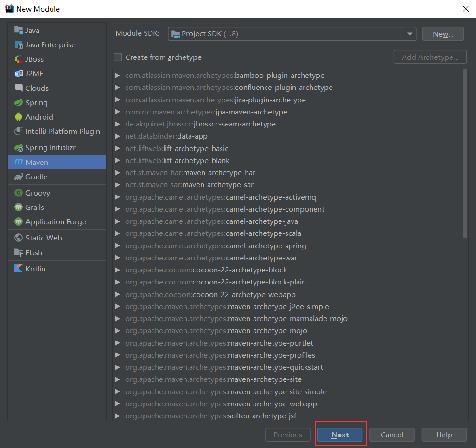Expand jira-plugin-archetype entry
Screen dimensions: 476x448
coord(117,100)
